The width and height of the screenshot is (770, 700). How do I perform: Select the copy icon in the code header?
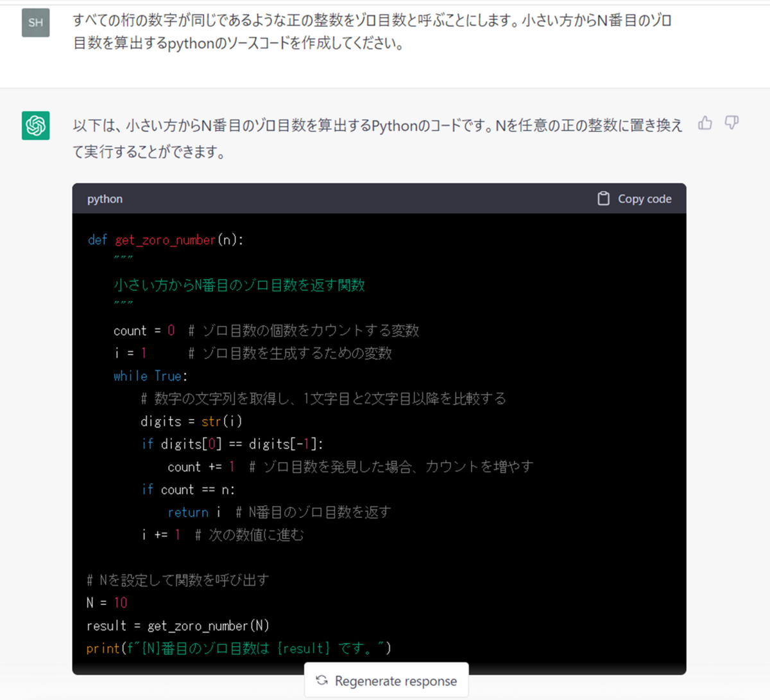tap(604, 198)
